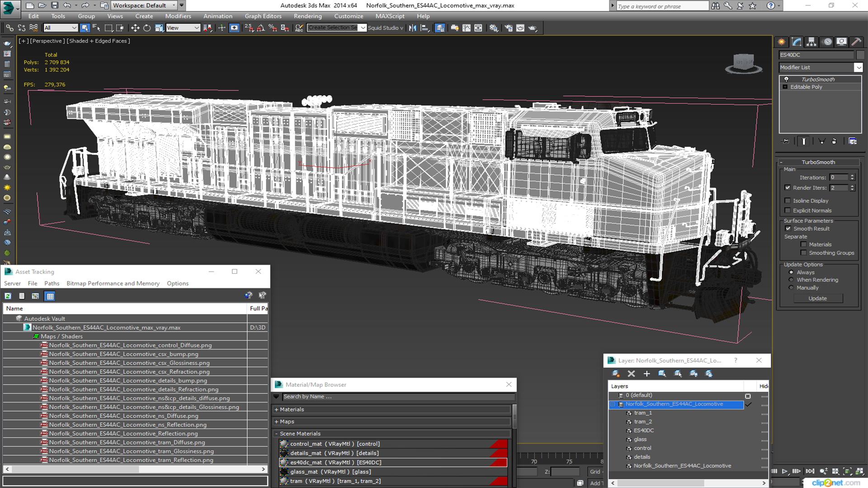868x488 pixels.
Task: Open Bitmap Performance and Memory menu
Action: [113, 283]
